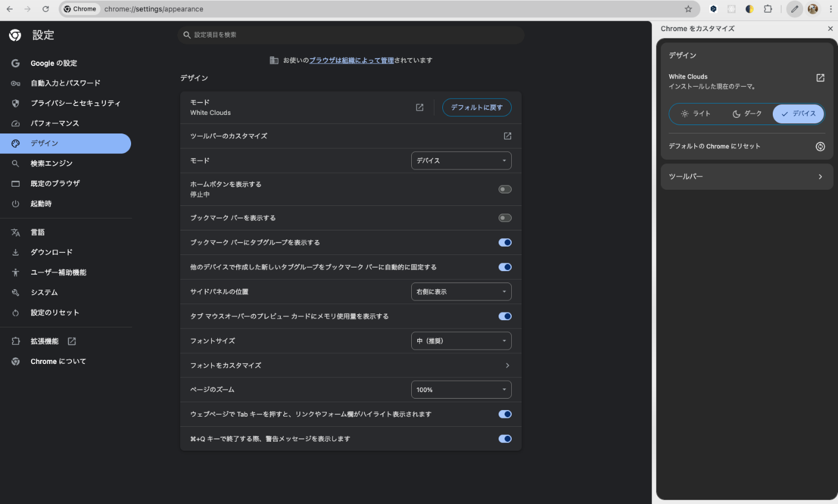The height and width of the screenshot is (504, 838).
Task: Open the サイドパネルの位置 dropdown
Action: tap(461, 292)
